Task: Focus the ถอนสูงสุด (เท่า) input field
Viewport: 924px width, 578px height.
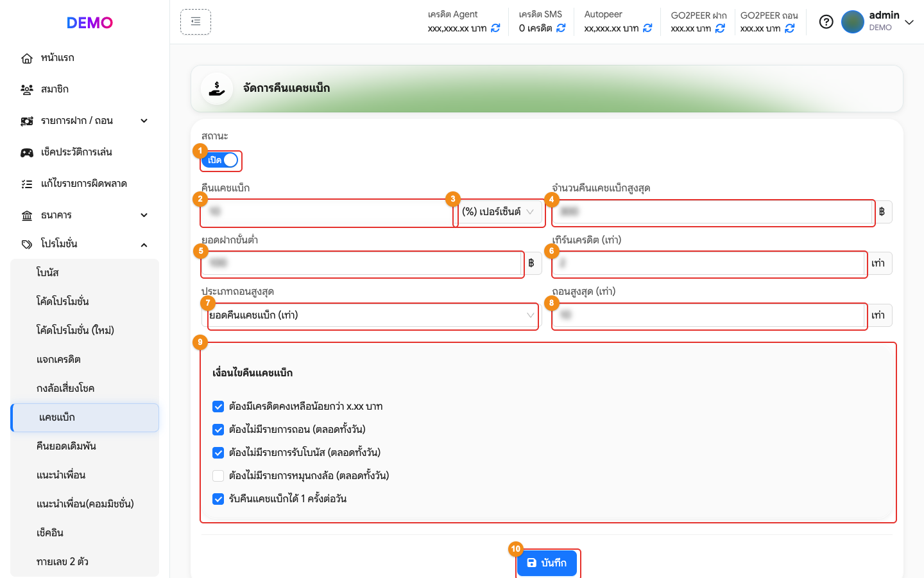Action: pyautogui.click(x=708, y=315)
